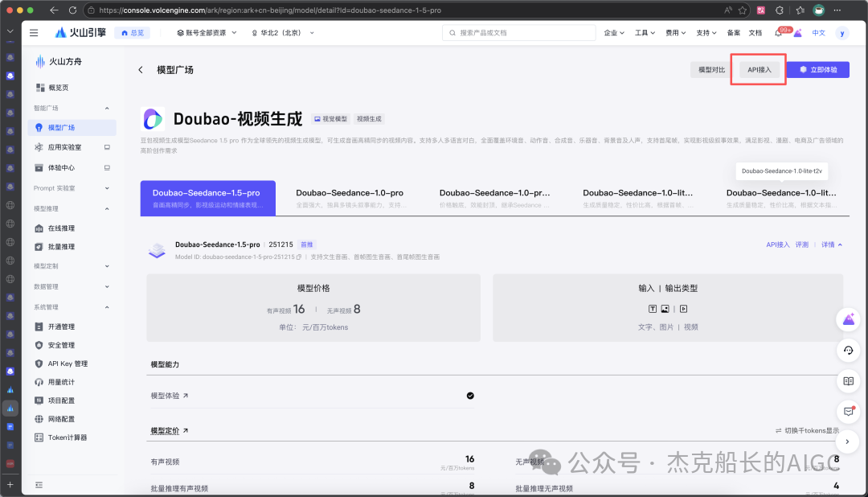Select the Doubao-Seedance-1.5-pro tab

click(207, 198)
